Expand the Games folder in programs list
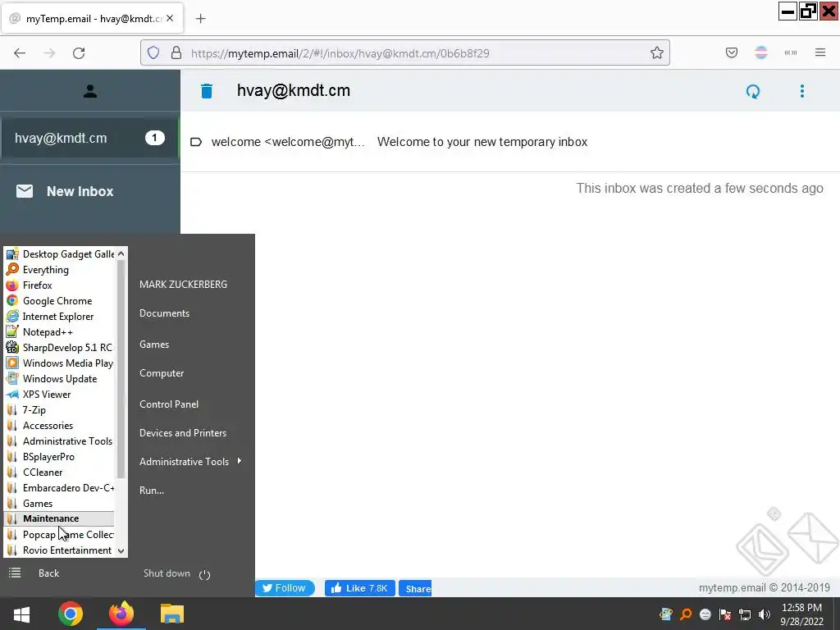The image size is (840, 630). [59, 503]
